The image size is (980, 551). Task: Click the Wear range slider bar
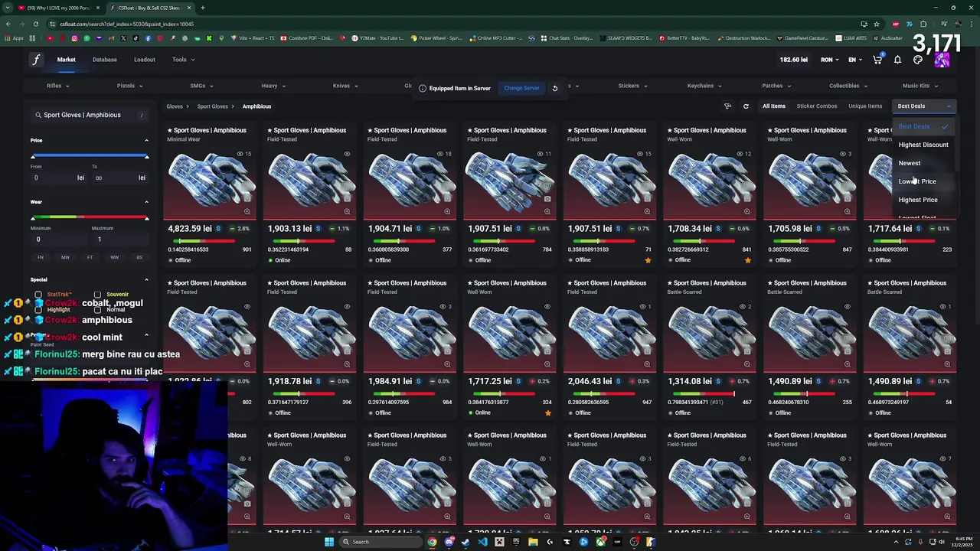pyautogui.click(x=90, y=218)
